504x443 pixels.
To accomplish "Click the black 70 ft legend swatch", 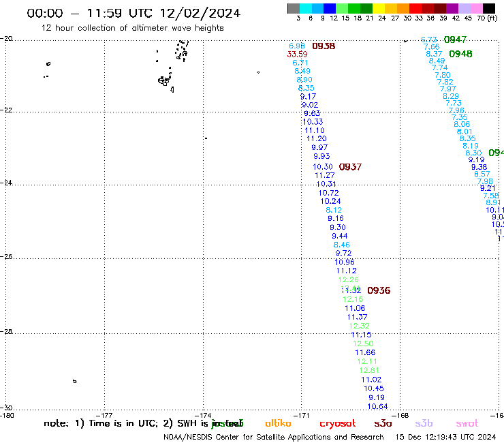I will click(x=489, y=8).
